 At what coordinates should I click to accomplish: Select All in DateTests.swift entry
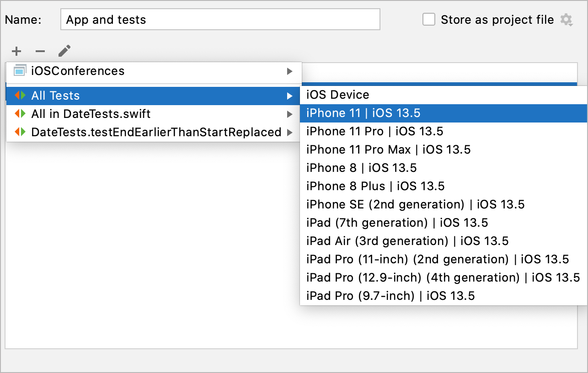154,114
